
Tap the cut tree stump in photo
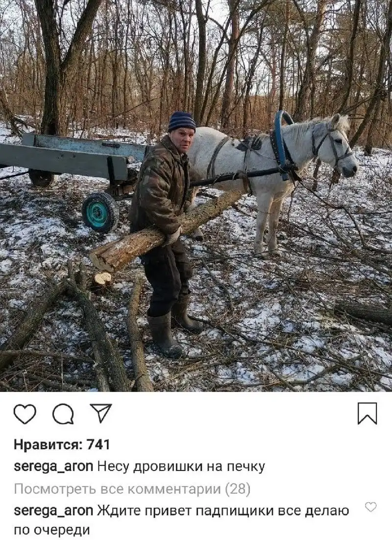(102, 279)
